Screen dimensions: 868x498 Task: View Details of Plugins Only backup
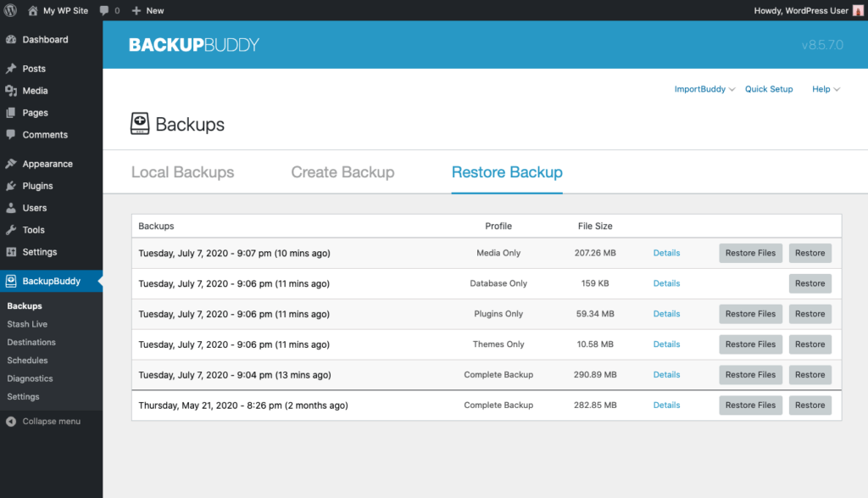tap(666, 314)
